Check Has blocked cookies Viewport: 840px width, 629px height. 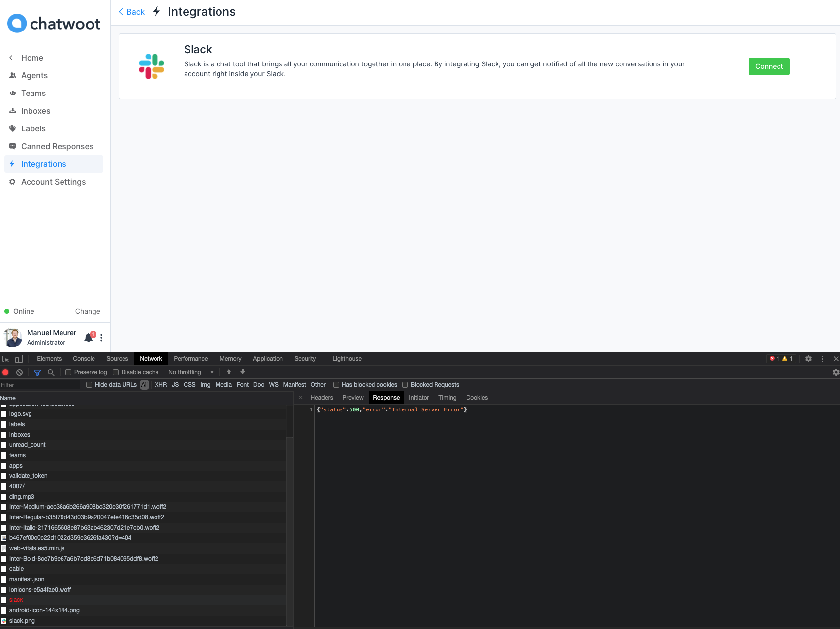336,385
